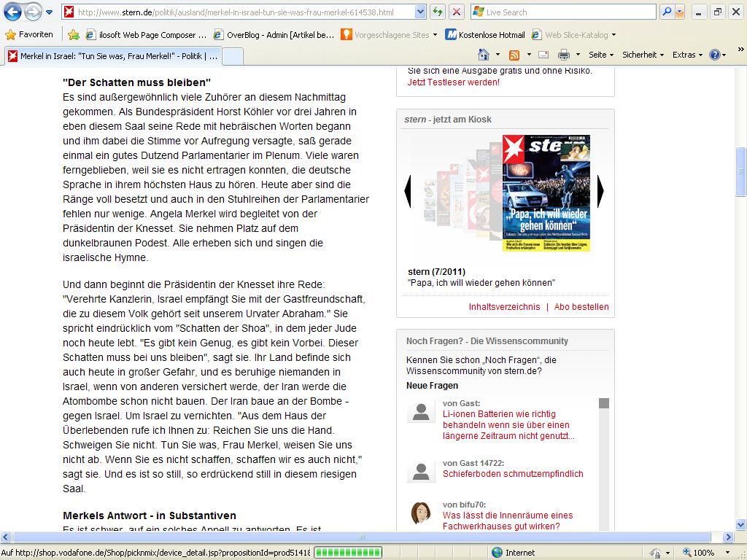747x560 pixels.
Task: Click the avatar next to von Gast:
Action: pyautogui.click(x=421, y=411)
